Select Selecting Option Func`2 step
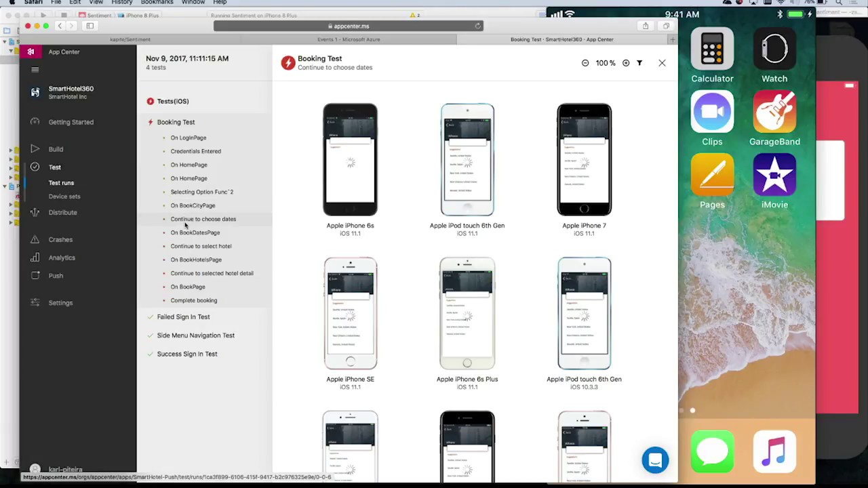 coord(202,192)
